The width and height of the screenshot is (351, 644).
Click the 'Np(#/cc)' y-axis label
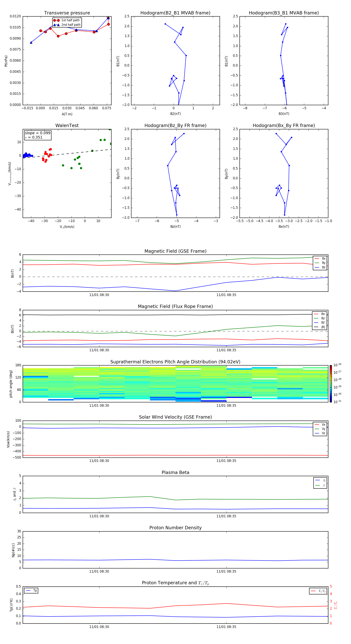pyautogui.click(x=13, y=550)
